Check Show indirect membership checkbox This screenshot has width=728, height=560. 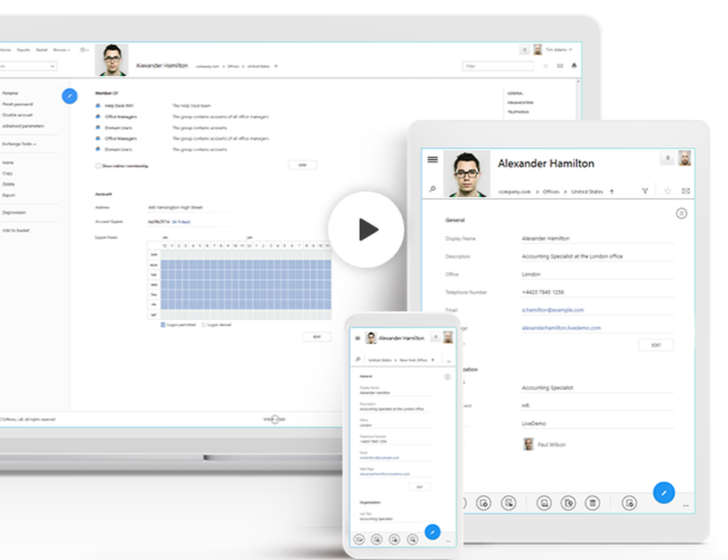point(98,166)
